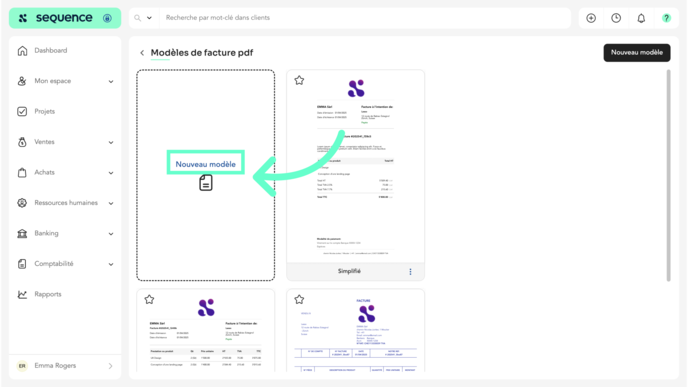Expand the Mon espace chevron
This screenshot has width=688, height=387.
[111, 81]
